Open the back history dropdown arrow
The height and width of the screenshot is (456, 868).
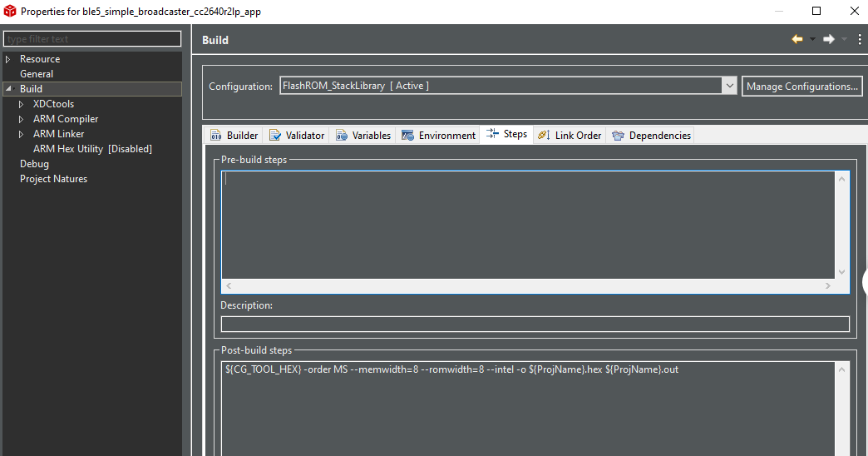tap(812, 39)
